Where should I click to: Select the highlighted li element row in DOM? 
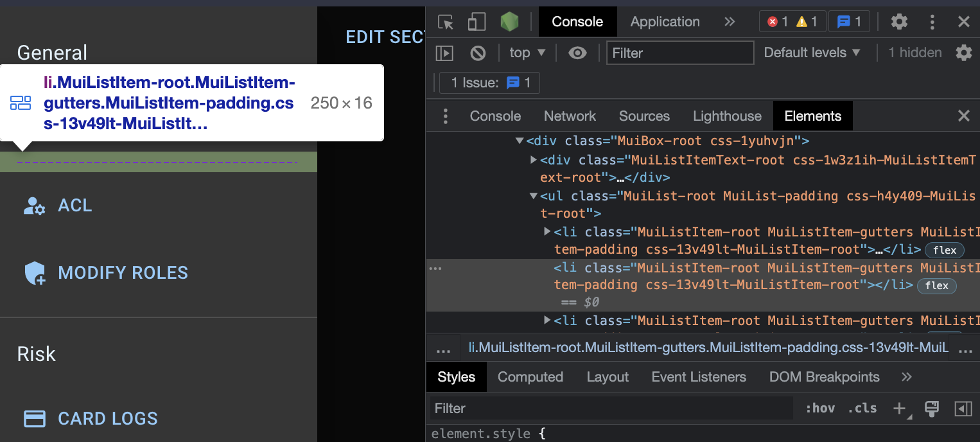(703, 285)
